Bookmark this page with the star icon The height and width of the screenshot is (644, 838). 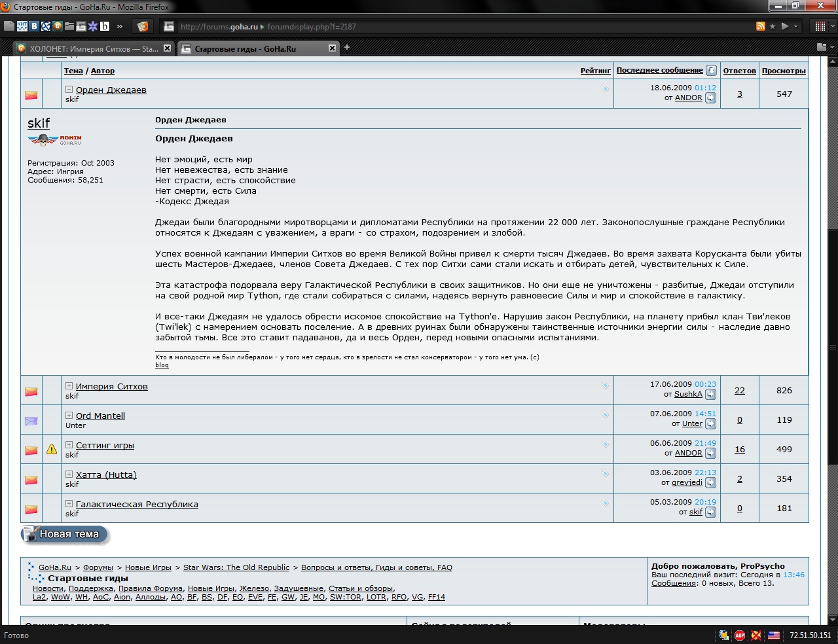[773, 26]
